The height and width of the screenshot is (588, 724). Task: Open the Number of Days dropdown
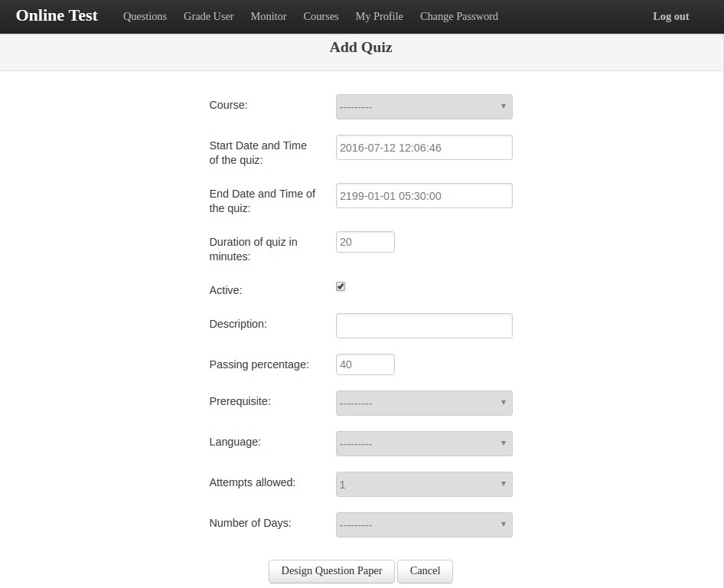point(424,524)
